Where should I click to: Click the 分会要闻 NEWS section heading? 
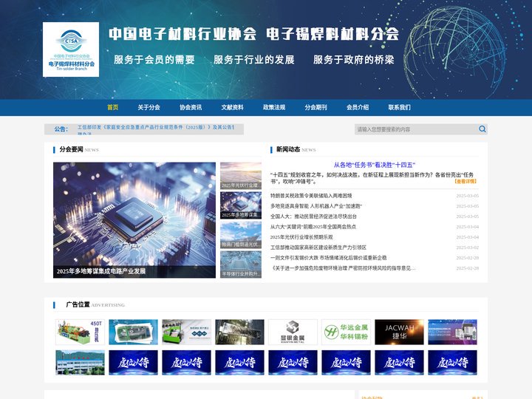click(79, 149)
